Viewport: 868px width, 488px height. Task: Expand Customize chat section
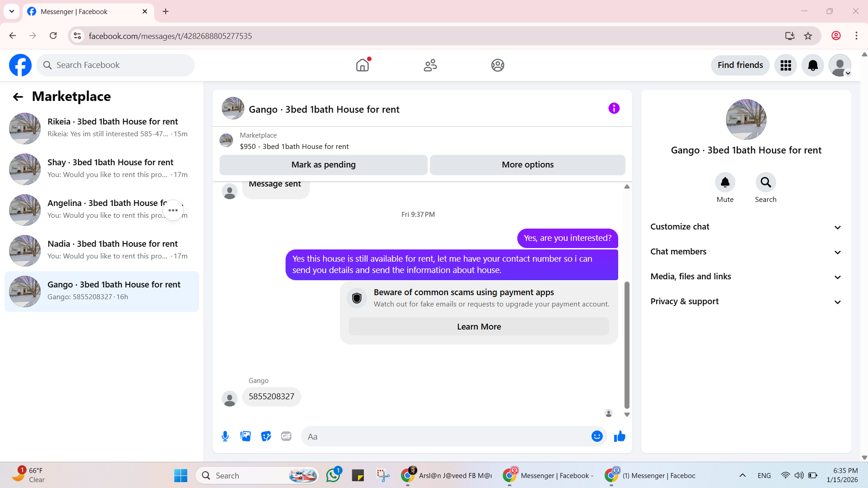coord(746,227)
